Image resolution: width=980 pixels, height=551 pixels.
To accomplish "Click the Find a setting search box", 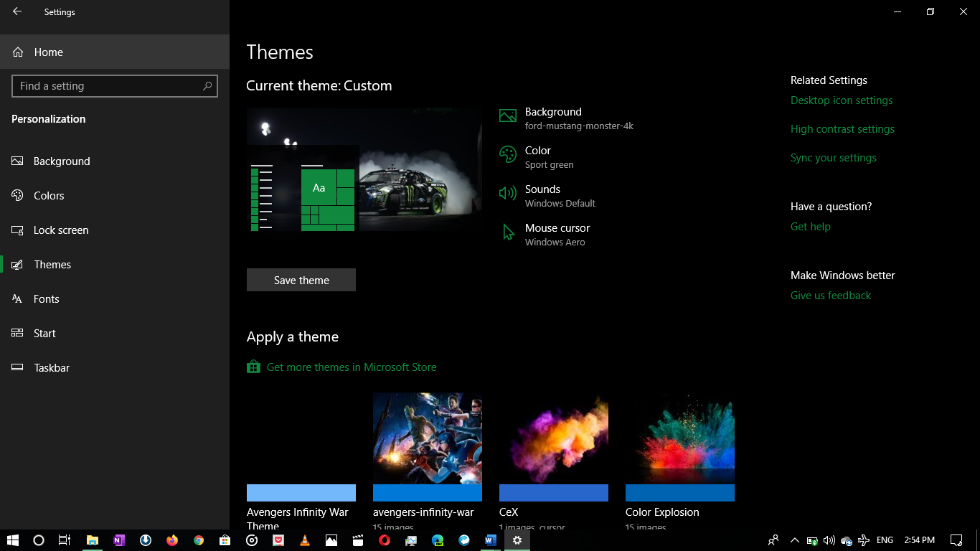I will pos(108,86).
